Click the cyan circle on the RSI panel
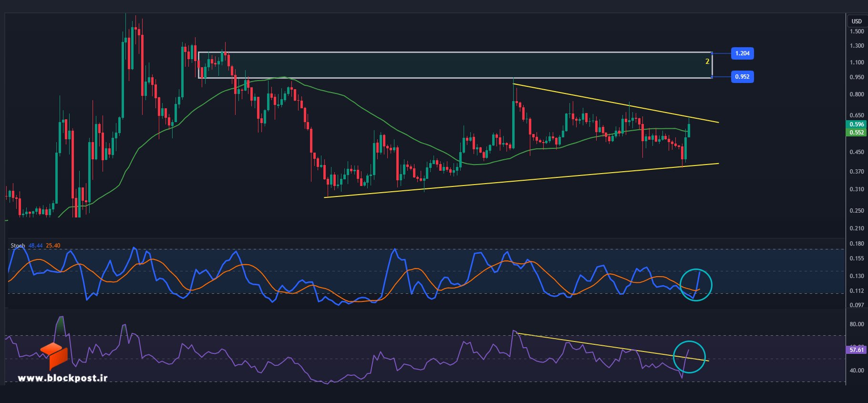 [x=689, y=357]
